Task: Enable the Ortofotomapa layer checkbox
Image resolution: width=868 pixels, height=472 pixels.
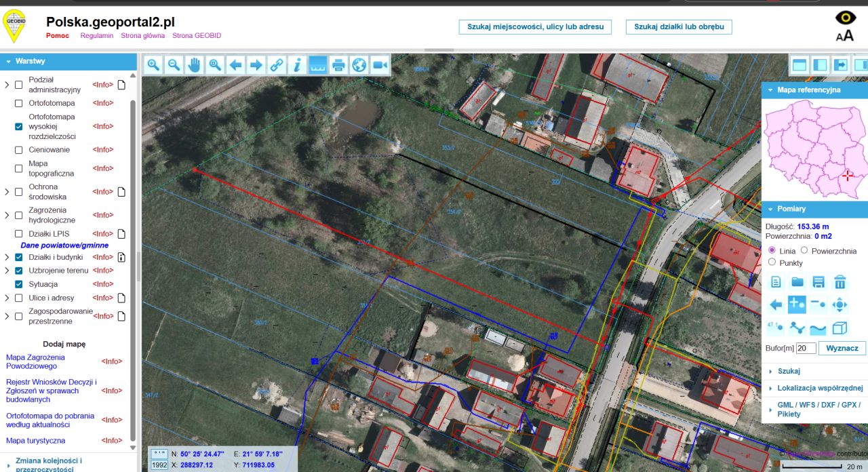Action: [19, 104]
